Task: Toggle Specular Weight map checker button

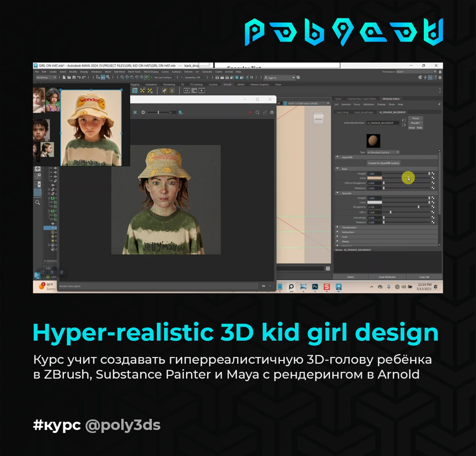Action: tap(433, 198)
